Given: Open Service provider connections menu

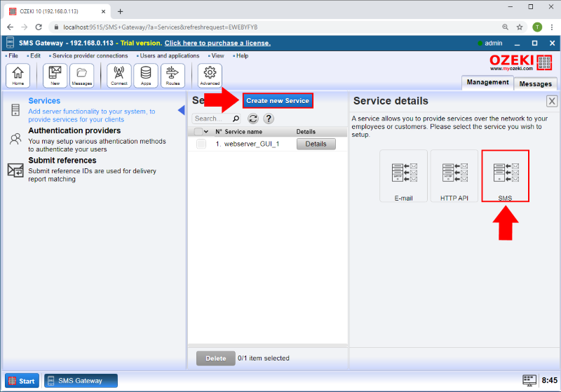Looking at the screenshot, I should click(90, 56).
